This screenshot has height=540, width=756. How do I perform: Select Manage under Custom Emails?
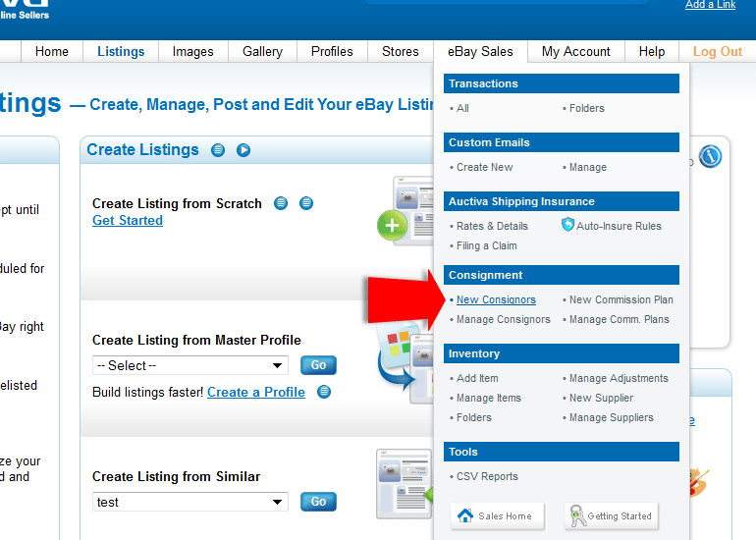tap(588, 167)
